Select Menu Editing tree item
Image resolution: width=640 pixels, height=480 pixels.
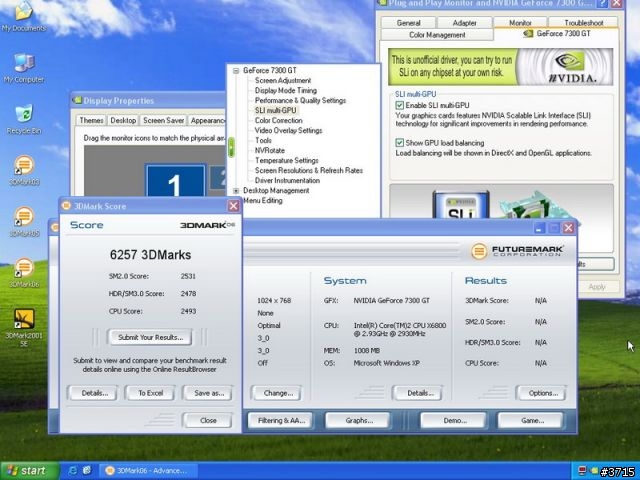click(263, 200)
